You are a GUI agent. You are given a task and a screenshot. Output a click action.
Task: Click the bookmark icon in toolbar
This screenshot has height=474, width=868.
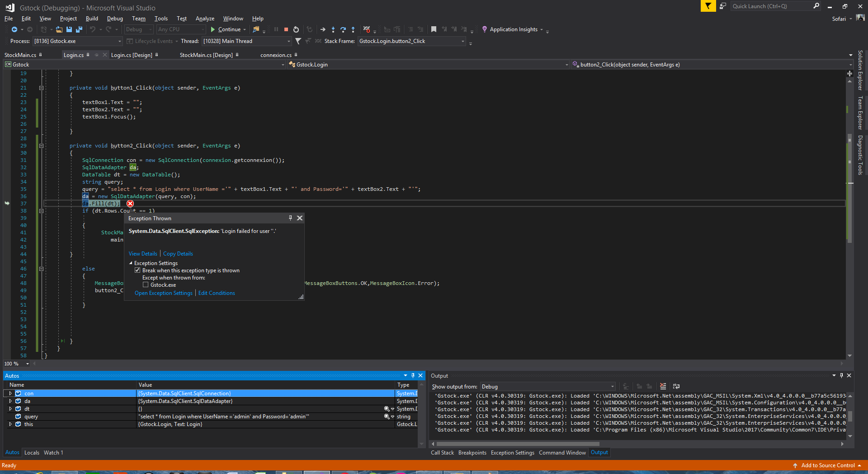point(434,29)
